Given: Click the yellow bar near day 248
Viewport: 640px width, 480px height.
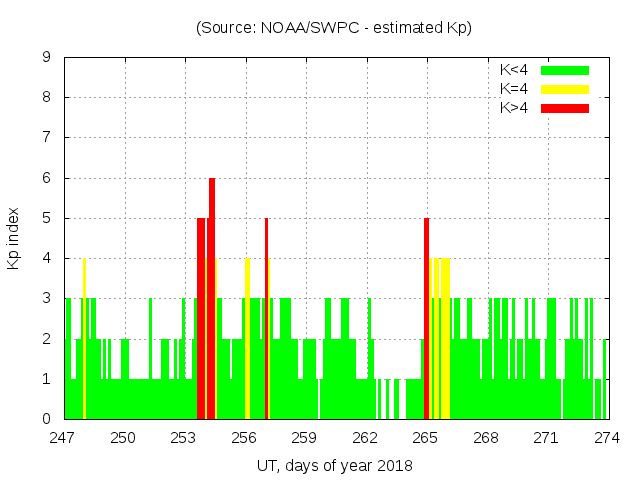Looking at the screenshot, I should pyautogui.click(x=84, y=340).
